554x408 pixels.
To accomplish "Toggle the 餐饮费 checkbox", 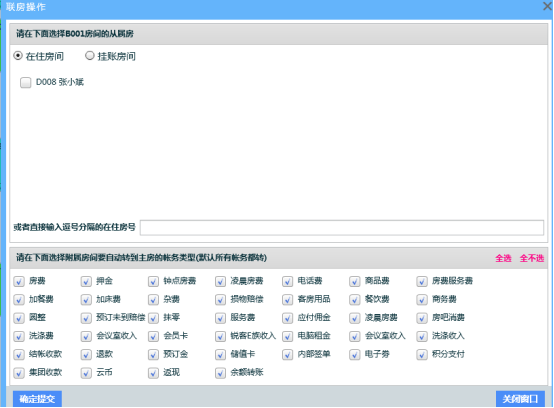I will point(354,300).
